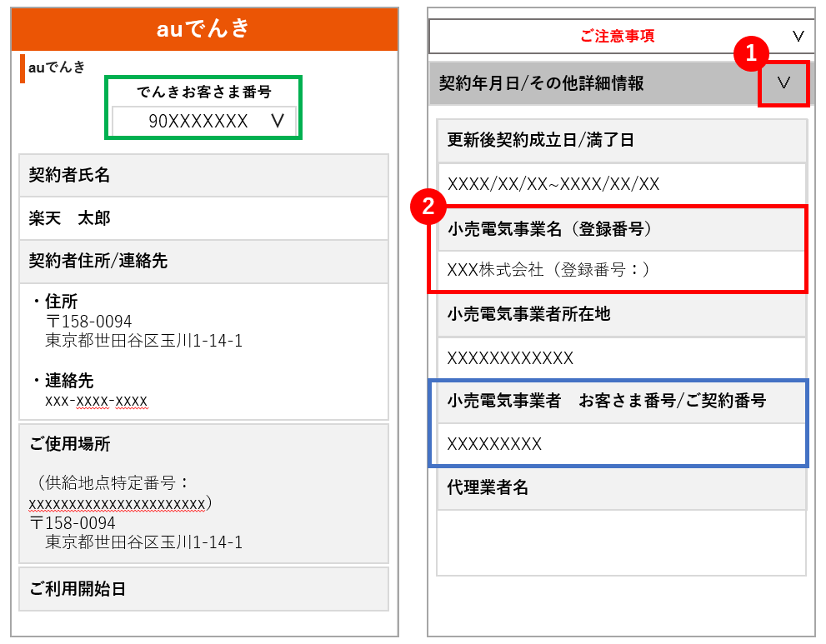Select the 小売電気事業名（登録番号） header
Viewport: 826px width, 644px height.
click(620, 230)
